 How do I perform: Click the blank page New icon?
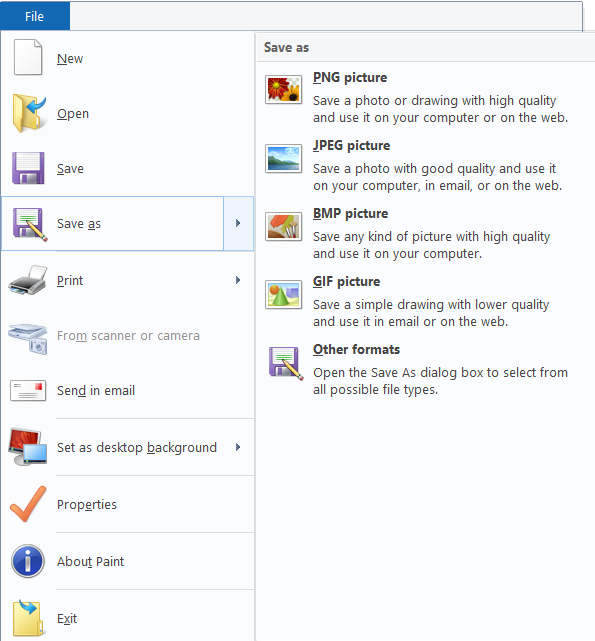click(x=28, y=57)
